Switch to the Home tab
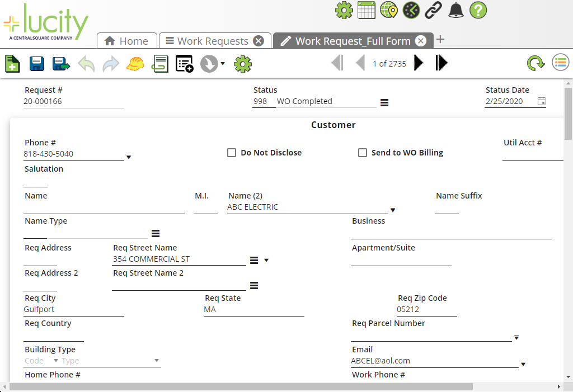 point(126,40)
